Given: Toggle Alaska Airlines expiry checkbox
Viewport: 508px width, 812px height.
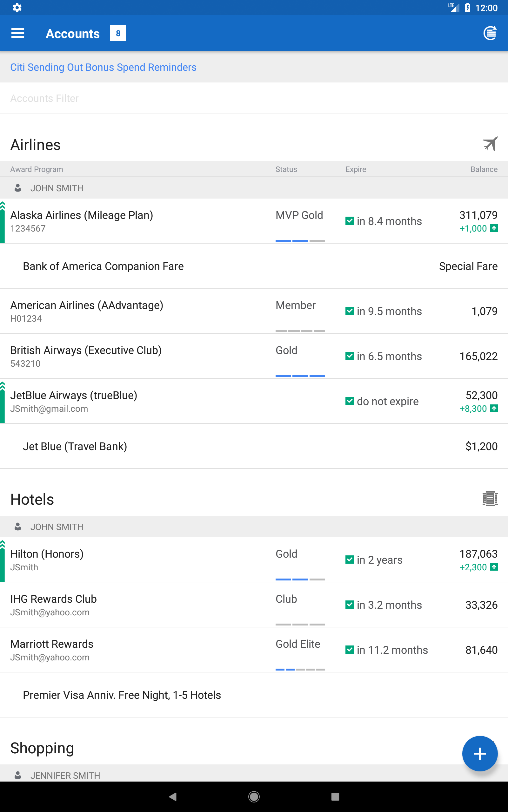Looking at the screenshot, I should pos(350,221).
